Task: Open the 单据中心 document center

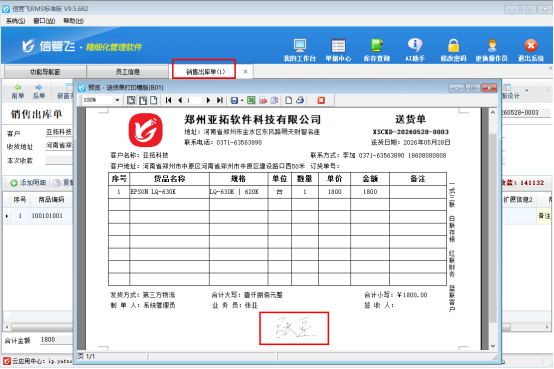Action: tap(338, 50)
